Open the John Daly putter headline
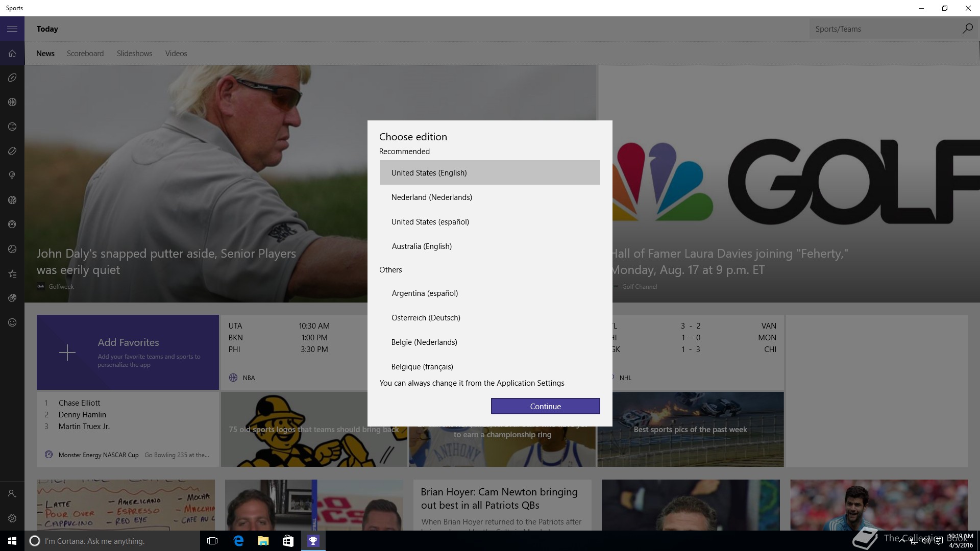980x551 pixels. point(166,261)
